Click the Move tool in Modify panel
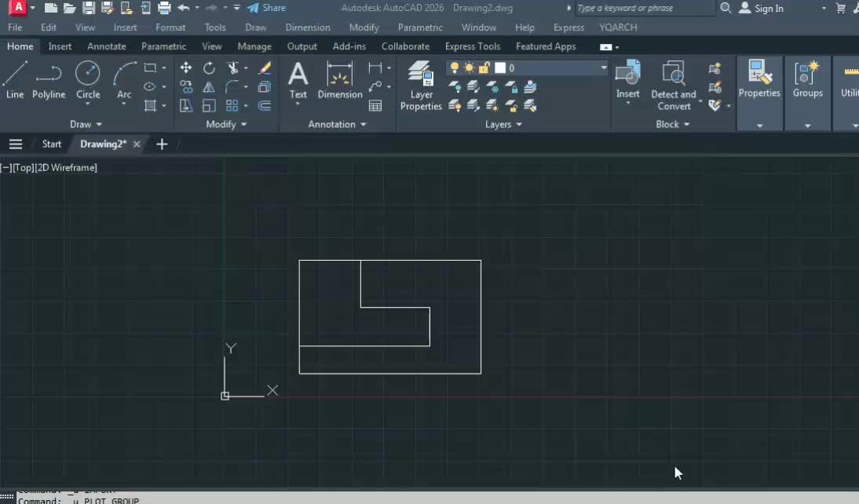 [186, 68]
